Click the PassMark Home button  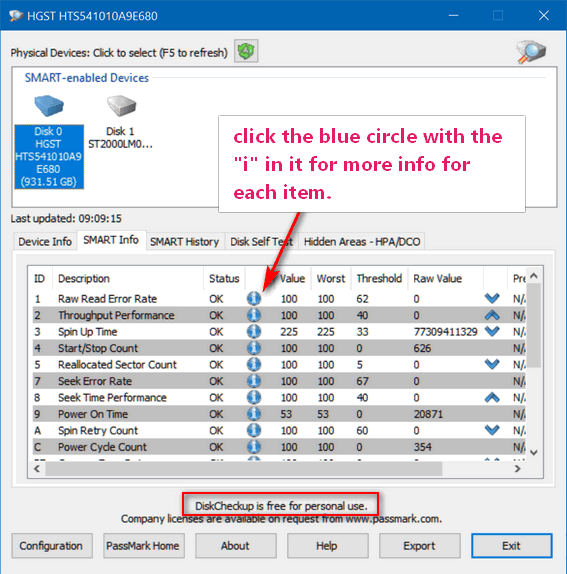pyautogui.click(x=143, y=546)
